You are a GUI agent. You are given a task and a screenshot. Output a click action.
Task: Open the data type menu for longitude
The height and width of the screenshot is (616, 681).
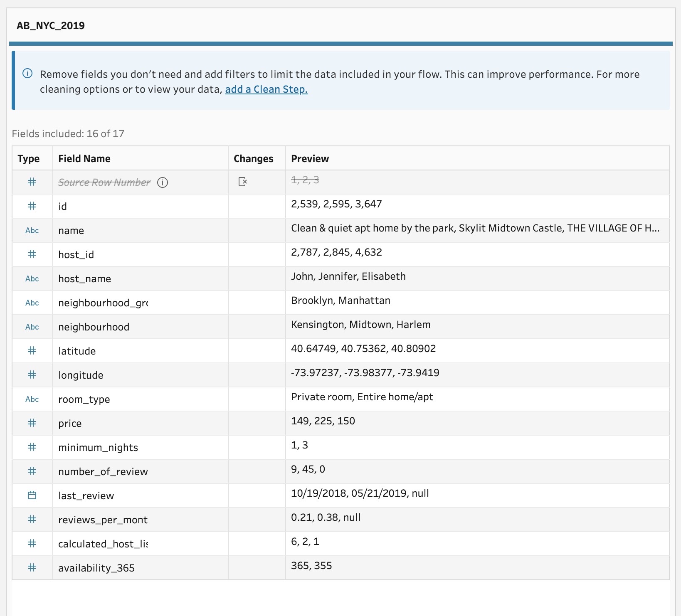tap(32, 375)
